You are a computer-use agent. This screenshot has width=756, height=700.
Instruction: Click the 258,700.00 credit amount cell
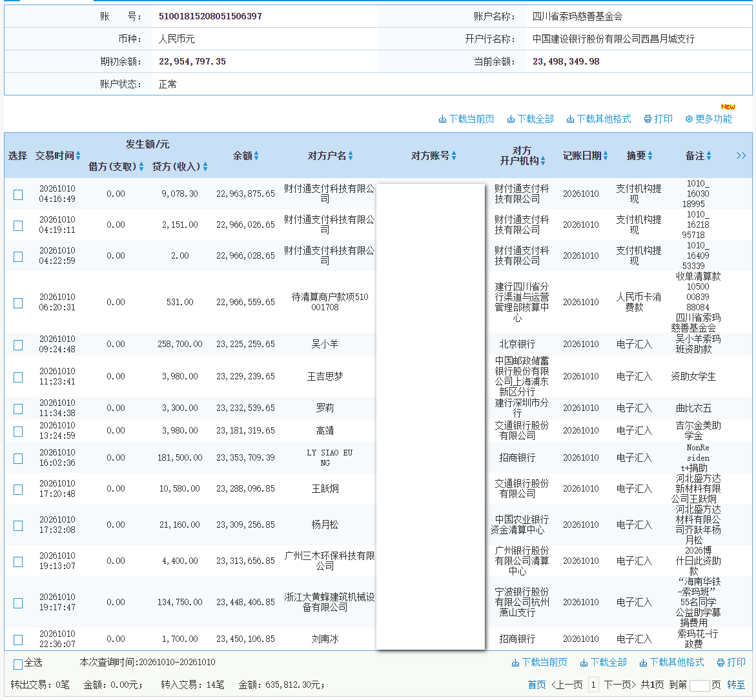(x=180, y=345)
